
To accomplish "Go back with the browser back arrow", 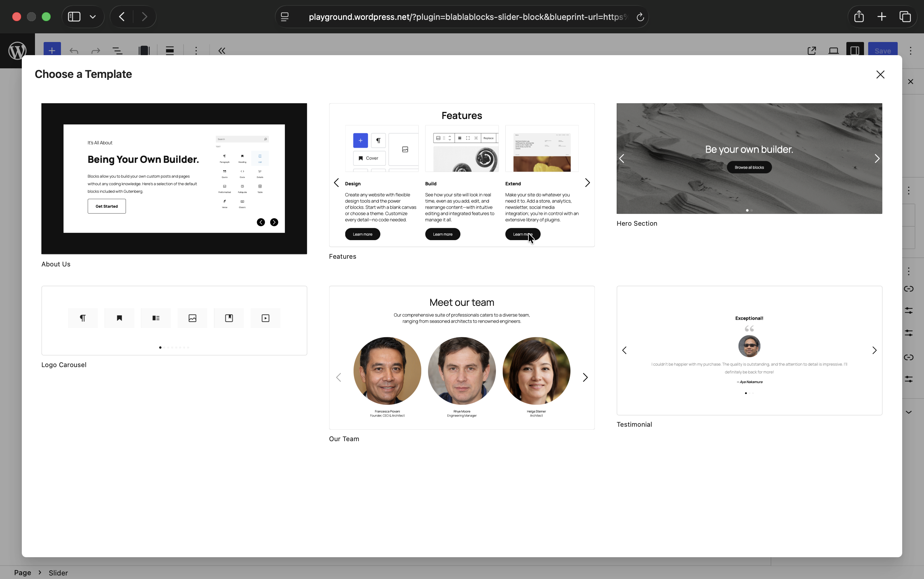I will coord(122,17).
